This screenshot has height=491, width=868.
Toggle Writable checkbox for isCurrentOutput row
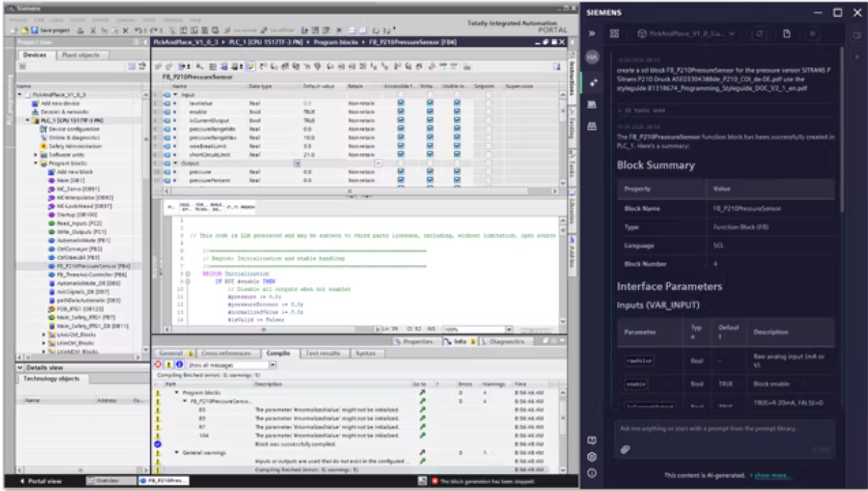(428, 120)
